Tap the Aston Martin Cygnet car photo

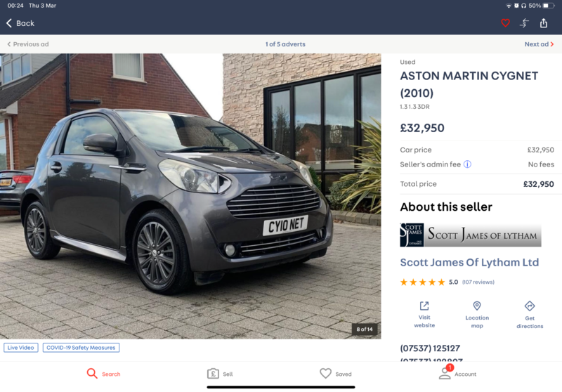(x=190, y=196)
